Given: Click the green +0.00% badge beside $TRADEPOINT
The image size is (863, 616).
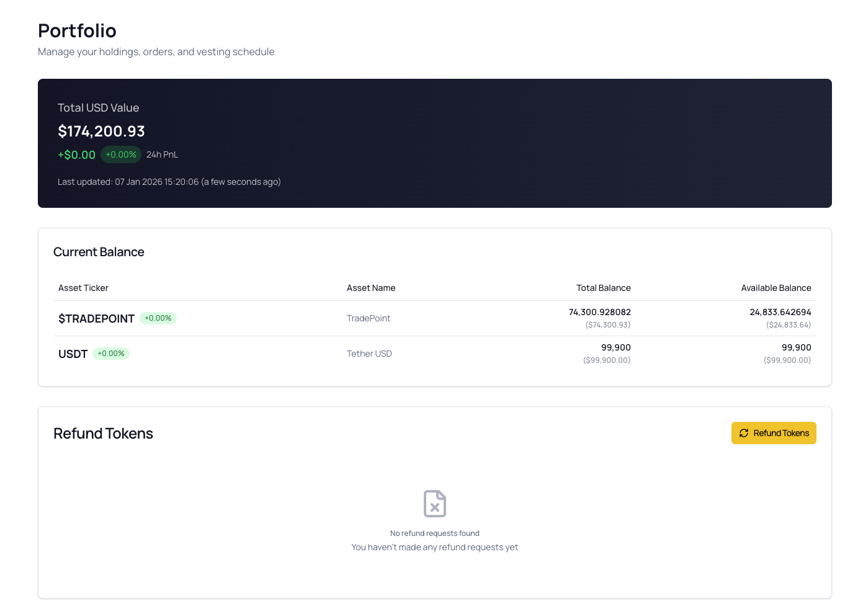Looking at the screenshot, I should point(158,318).
